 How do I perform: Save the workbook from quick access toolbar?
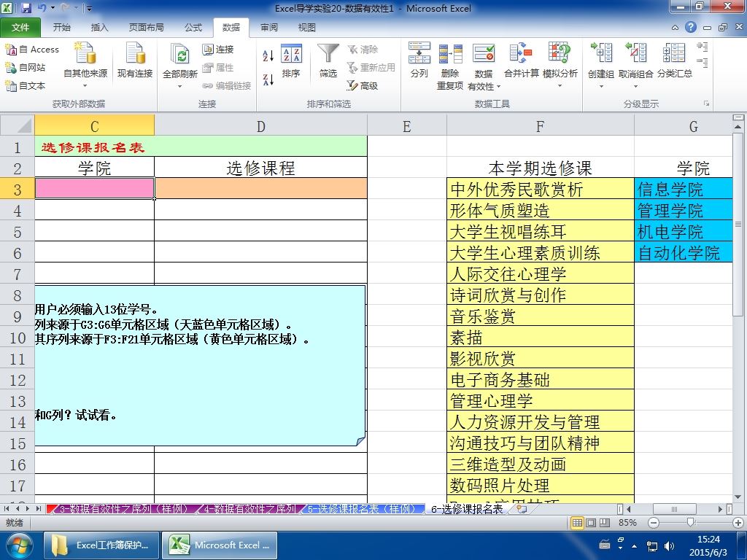26,8
